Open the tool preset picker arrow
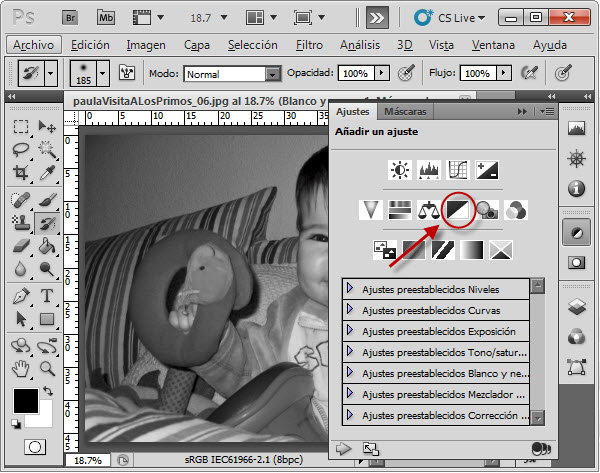This screenshot has height=473, width=600. pyautogui.click(x=51, y=73)
